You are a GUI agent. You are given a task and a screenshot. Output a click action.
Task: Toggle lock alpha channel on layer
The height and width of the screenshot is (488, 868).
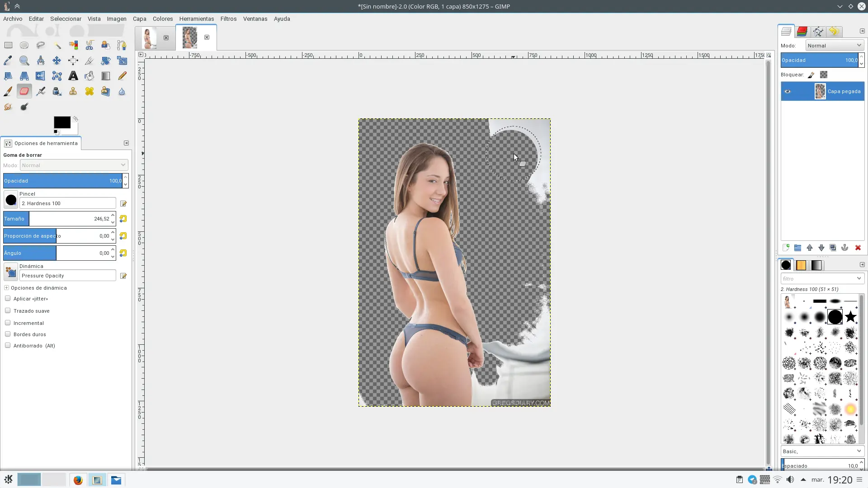(x=824, y=75)
